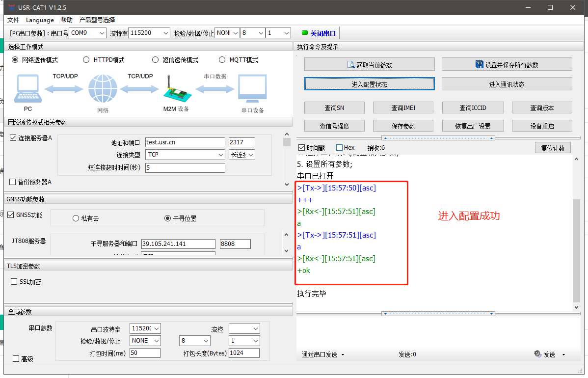Toggle the Hex display checkbox

point(340,148)
